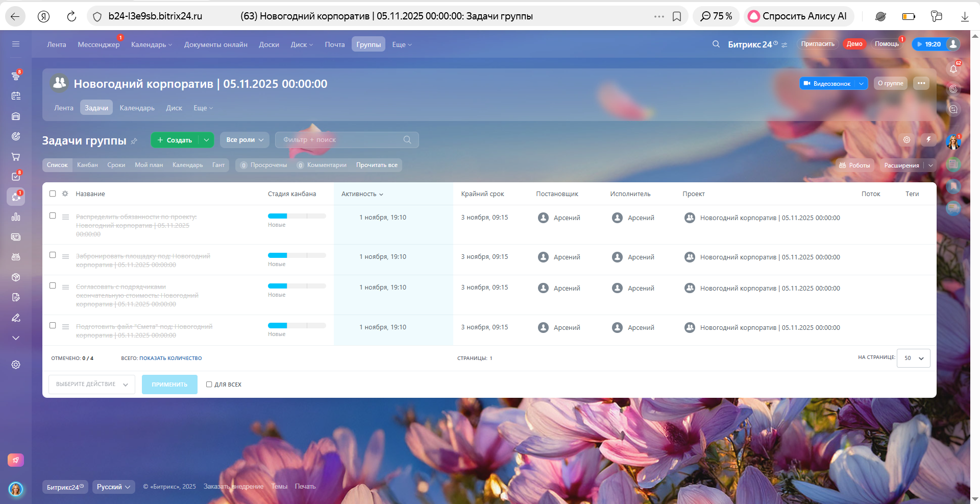This screenshot has width=980, height=504.
Task: Open the bookmark icon in the right panel
Action: 953,186
